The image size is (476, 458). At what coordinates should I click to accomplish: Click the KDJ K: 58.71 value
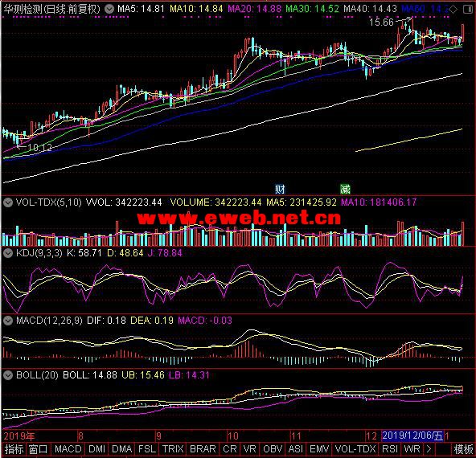[x=84, y=253]
